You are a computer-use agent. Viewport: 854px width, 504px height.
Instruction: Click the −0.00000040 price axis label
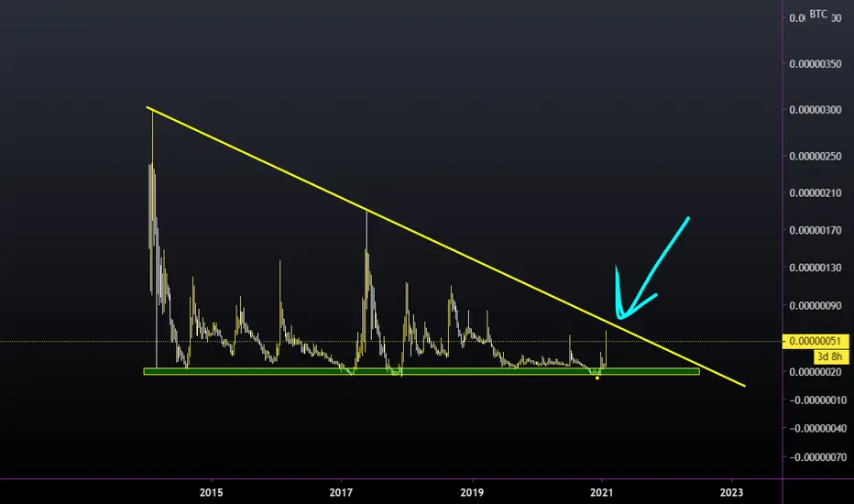tap(818, 429)
